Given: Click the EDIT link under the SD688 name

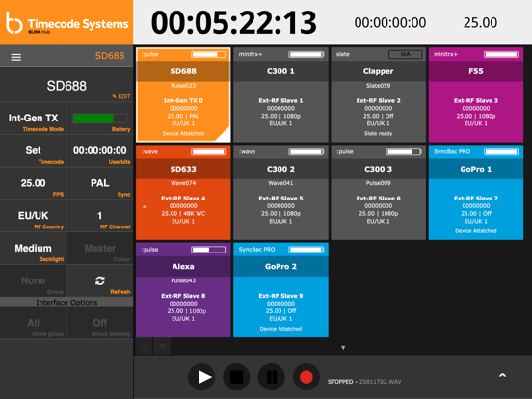Looking at the screenshot, I should pos(121,96).
